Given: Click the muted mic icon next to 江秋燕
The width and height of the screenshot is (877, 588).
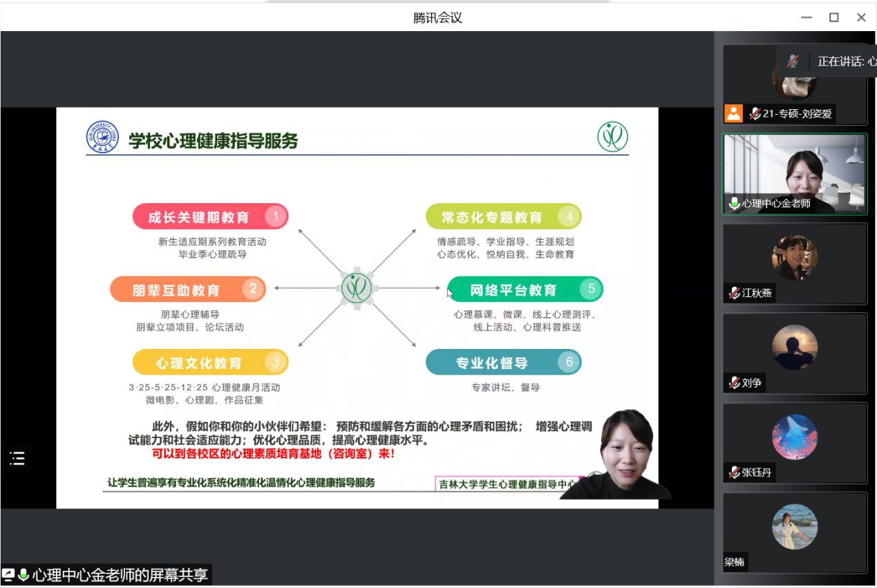Looking at the screenshot, I should coord(734,293).
